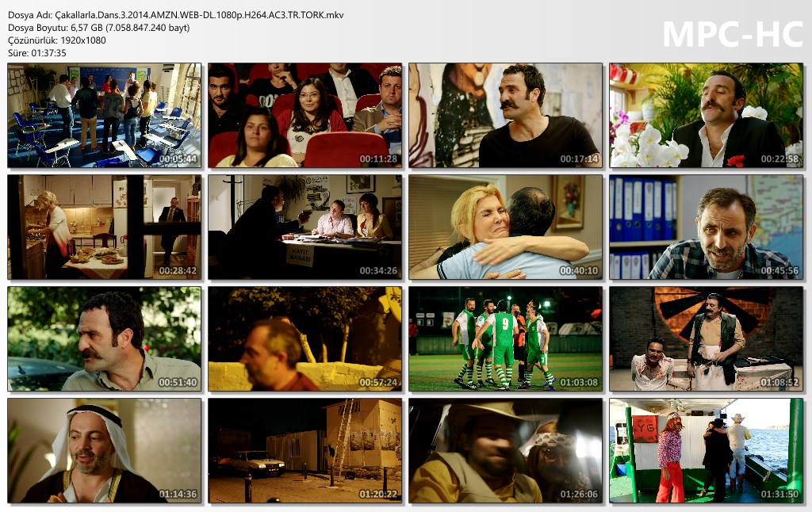Select the football team thumbnail at 01:03:08
The image size is (812, 512).
point(505,339)
